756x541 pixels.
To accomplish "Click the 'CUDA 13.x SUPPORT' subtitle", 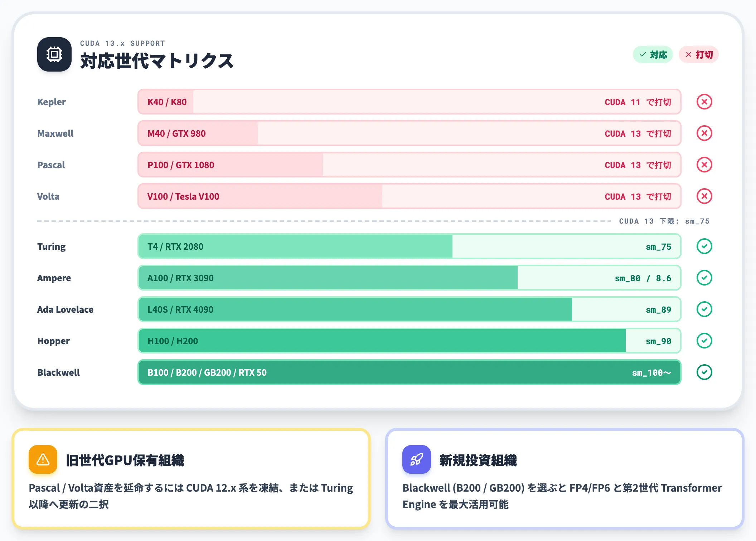I will 122,43.
